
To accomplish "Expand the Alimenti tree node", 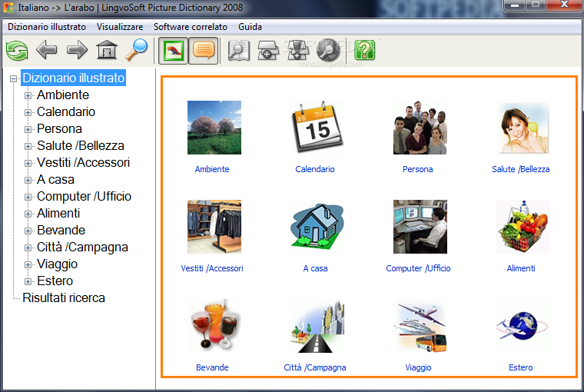I will [x=28, y=214].
